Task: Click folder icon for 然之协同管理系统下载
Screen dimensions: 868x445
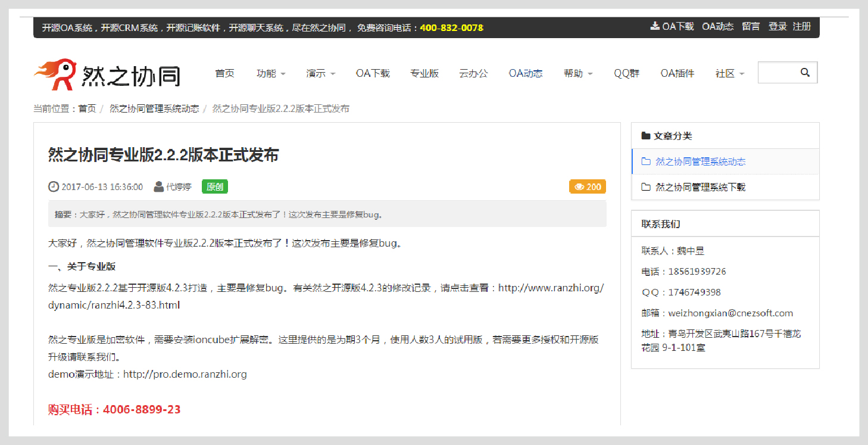Action: tap(646, 187)
